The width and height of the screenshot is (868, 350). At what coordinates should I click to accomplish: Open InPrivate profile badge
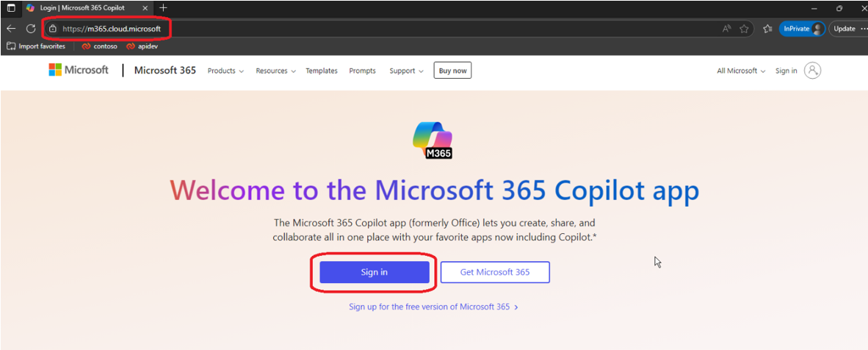coord(802,29)
